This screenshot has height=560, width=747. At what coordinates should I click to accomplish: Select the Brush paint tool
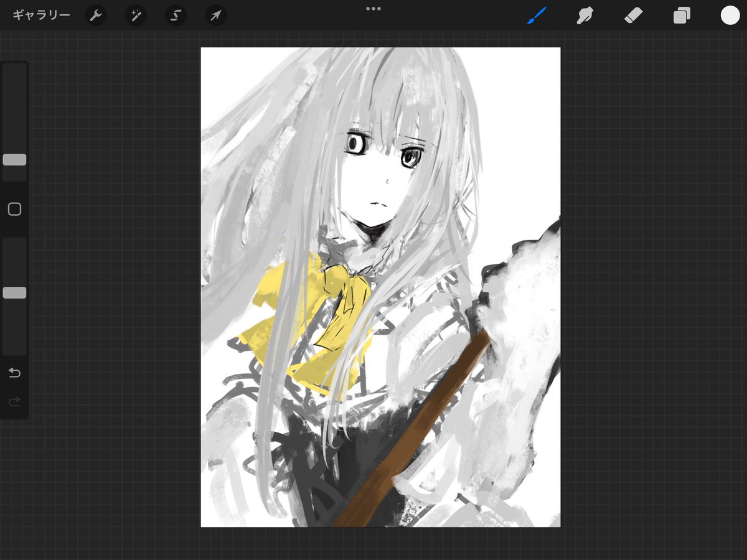coord(536,16)
